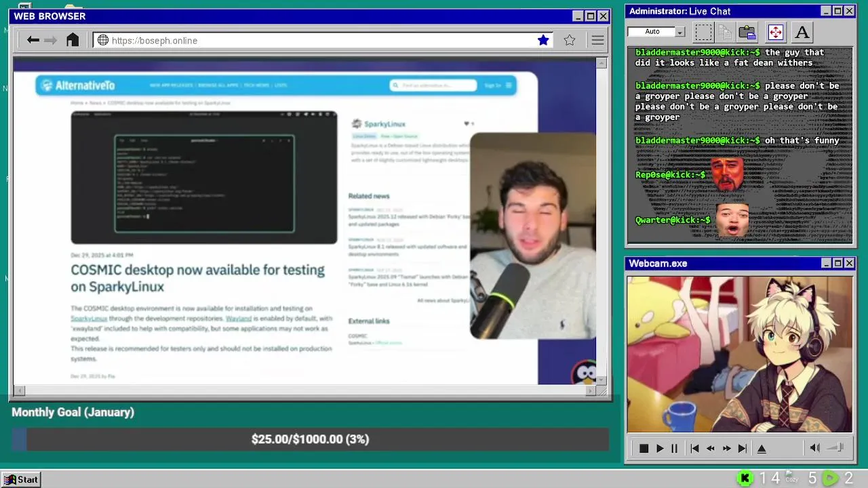The image size is (868, 488).
Task: Click the red four-arrow move icon
Action: 775,32
